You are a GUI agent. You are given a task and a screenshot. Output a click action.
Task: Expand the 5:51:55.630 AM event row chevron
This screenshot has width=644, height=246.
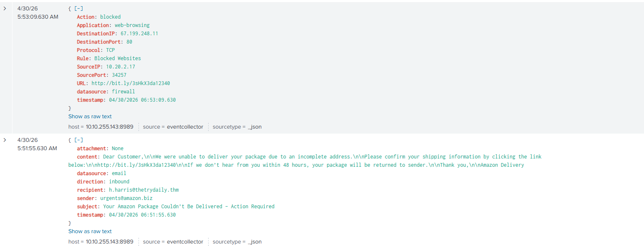tap(5, 140)
